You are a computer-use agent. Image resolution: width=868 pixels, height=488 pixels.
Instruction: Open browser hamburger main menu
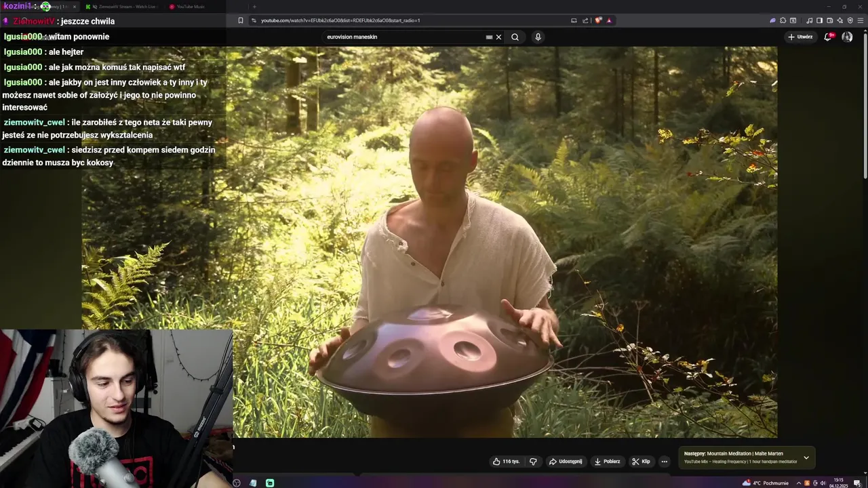[861, 20]
